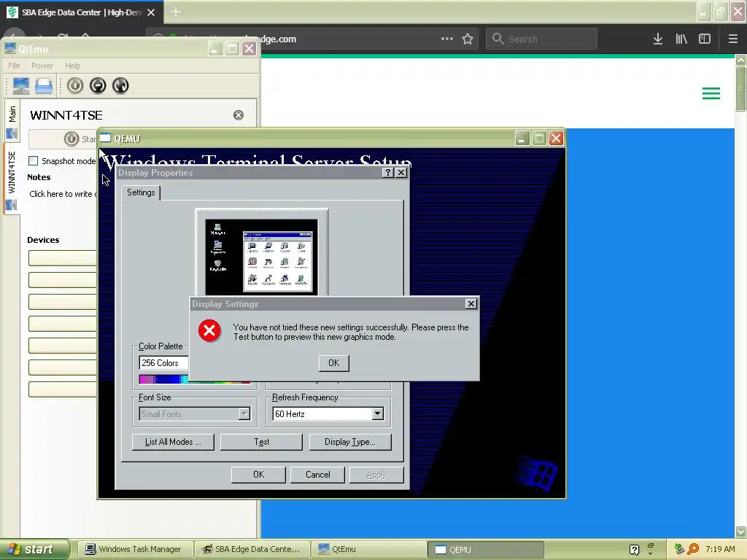Select the SBA Edge Data Center browser tab

(x=82, y=12)
